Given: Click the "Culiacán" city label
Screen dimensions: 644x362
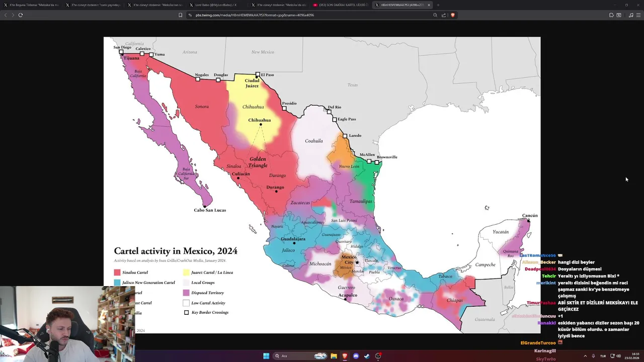Looking at the screenshot, I should point(240,174).
